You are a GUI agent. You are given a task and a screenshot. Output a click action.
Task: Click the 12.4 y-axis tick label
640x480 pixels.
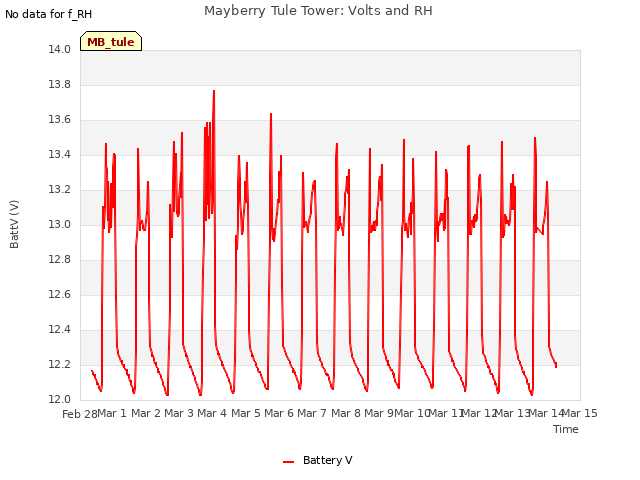tap(59, 329)
